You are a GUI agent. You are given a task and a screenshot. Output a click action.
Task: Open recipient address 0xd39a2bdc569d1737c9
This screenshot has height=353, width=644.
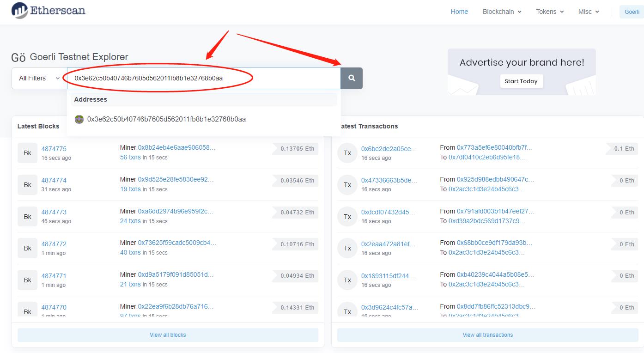pos(487,221)
